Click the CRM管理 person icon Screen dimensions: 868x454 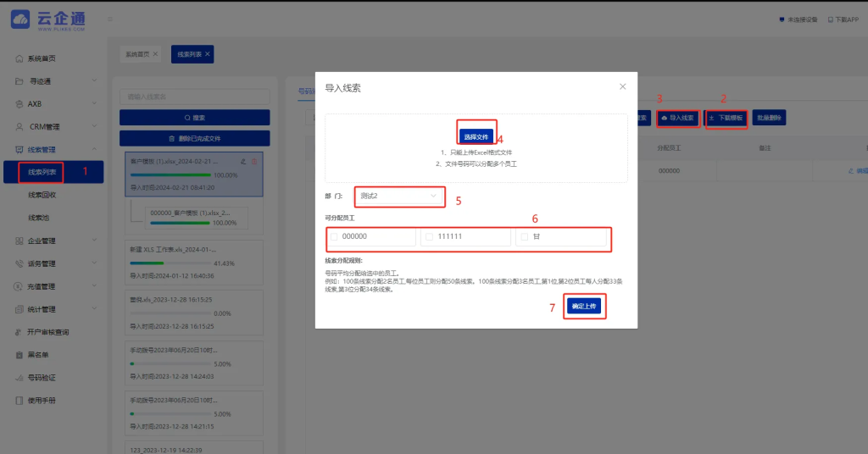(x=19, y=127)
